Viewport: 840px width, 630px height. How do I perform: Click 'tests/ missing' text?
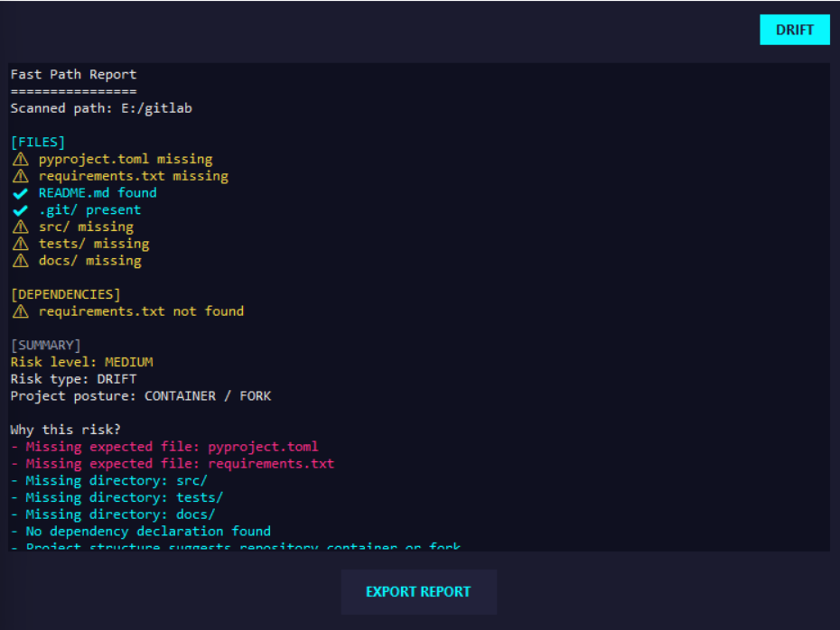point(94,244)
